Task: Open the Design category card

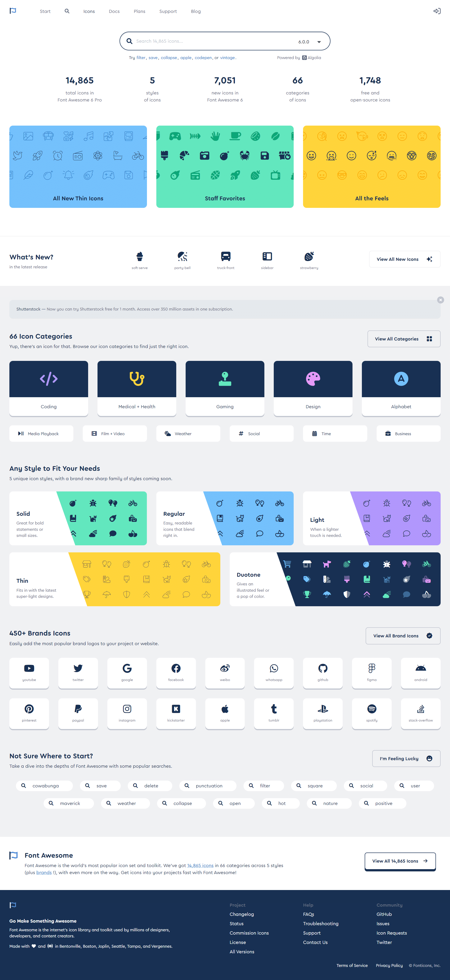Action: point(313,389)
